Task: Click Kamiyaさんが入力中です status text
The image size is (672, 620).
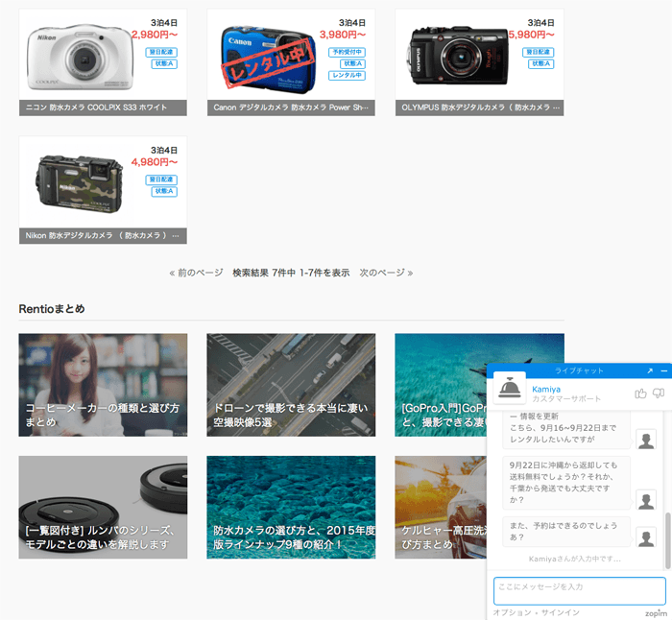Action: point(575,560)
